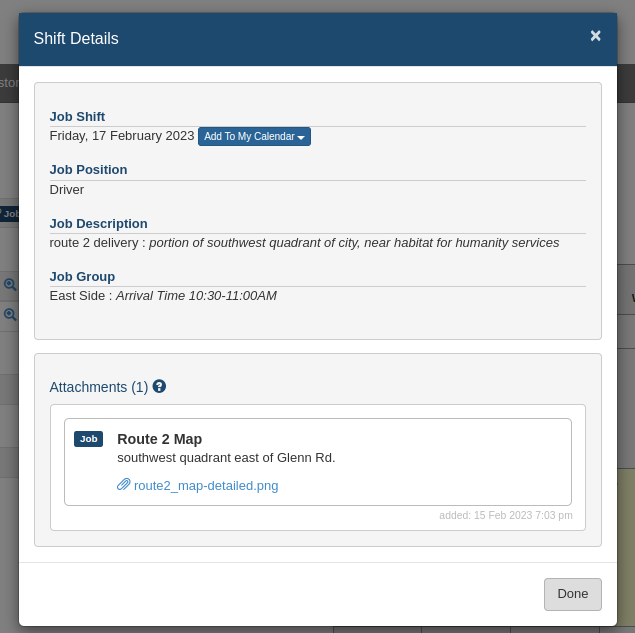Click the upper magnifier icon behind dialog

10,285
